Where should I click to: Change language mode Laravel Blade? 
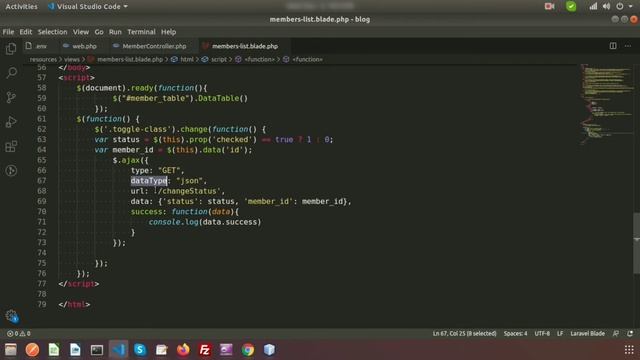tap(587, 333)
